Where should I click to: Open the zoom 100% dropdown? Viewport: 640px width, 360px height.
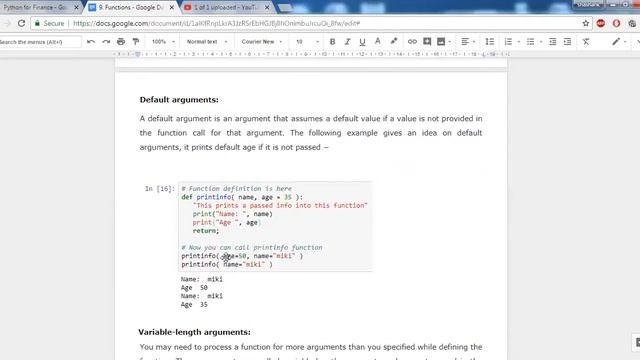coord(163,42)
